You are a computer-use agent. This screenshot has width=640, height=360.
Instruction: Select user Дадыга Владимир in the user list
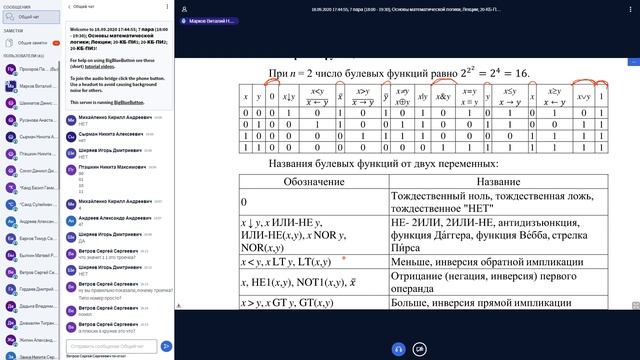pyautogui.click(x=31, y=306)
